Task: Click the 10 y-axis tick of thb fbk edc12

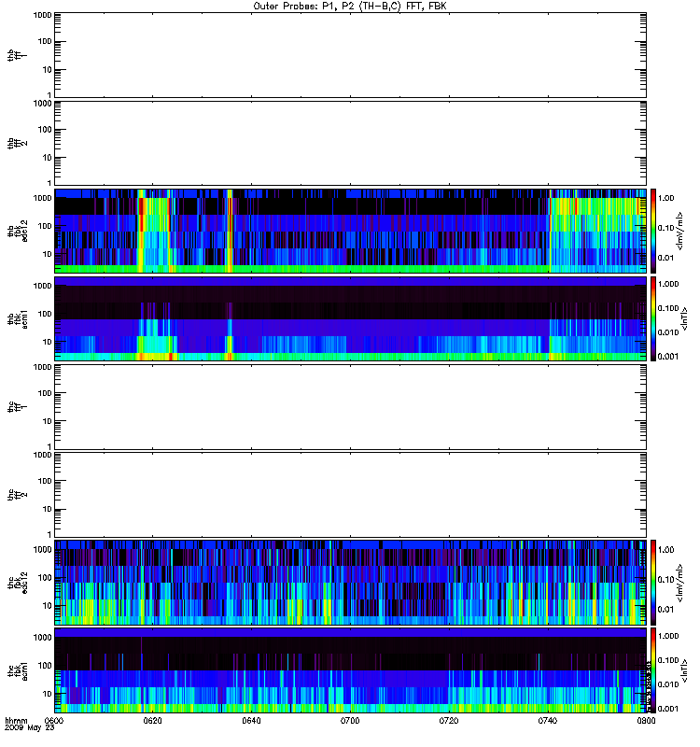Action: point(48,254)
